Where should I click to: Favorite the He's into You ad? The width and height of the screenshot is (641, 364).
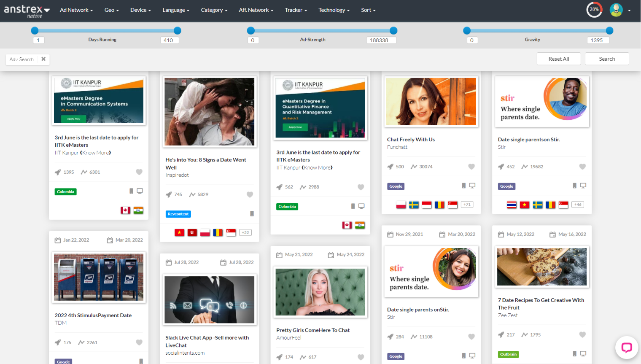pyautogui.click(x=250, y=194)
